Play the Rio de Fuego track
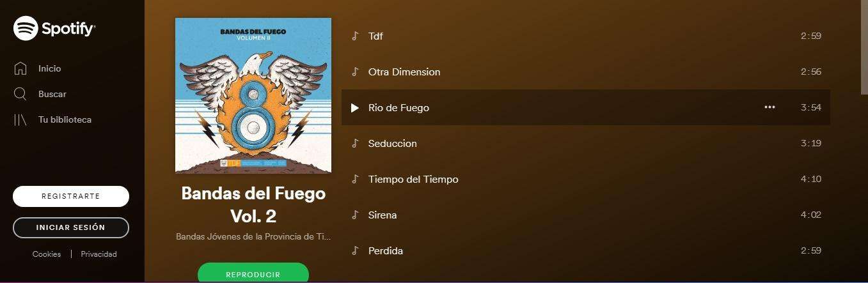This screenshot has height=283, width=868. pos(355,108)
